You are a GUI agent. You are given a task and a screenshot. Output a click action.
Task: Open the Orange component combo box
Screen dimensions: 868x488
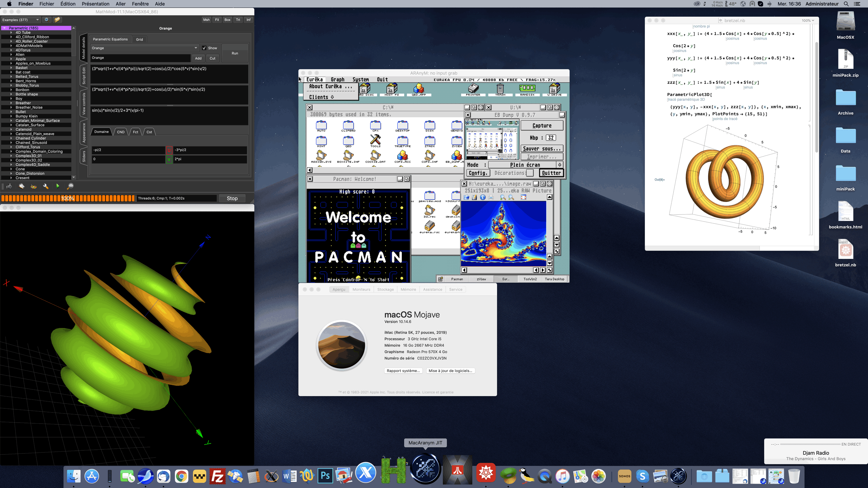[x=144, y=48]
